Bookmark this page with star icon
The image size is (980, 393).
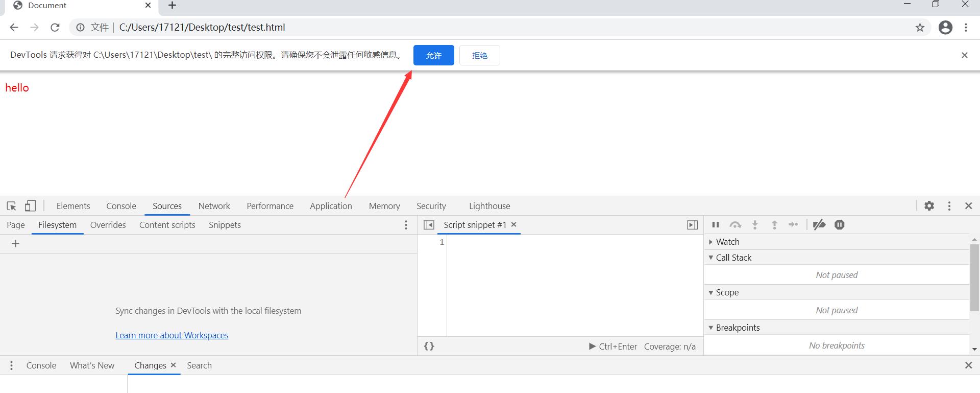(920, 28)
